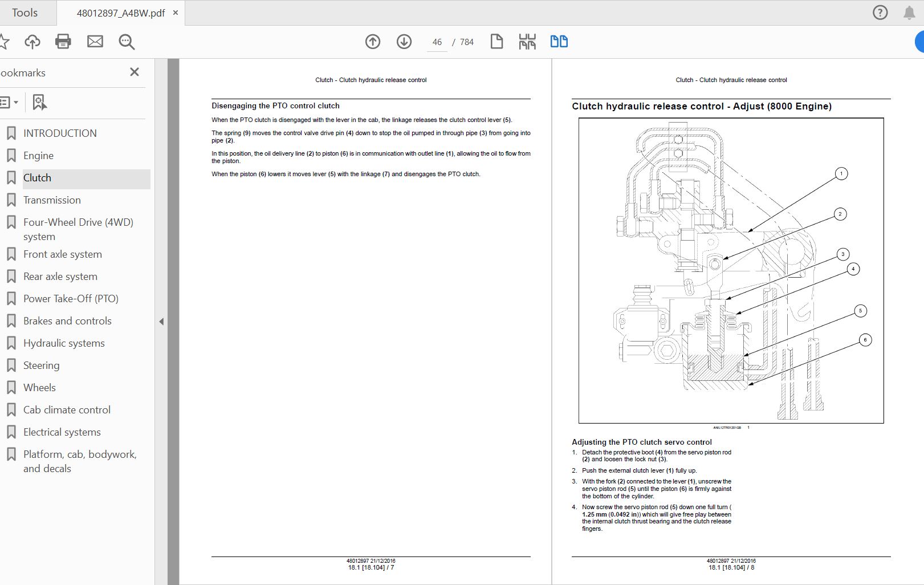Open the Hydraulic systems bookmark

coord(64,343)
